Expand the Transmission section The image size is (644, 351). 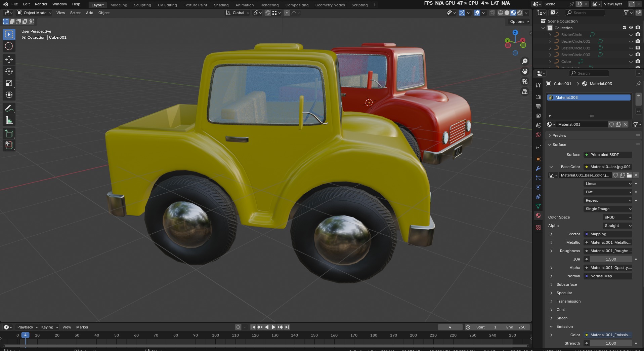(x=568, y=301)
